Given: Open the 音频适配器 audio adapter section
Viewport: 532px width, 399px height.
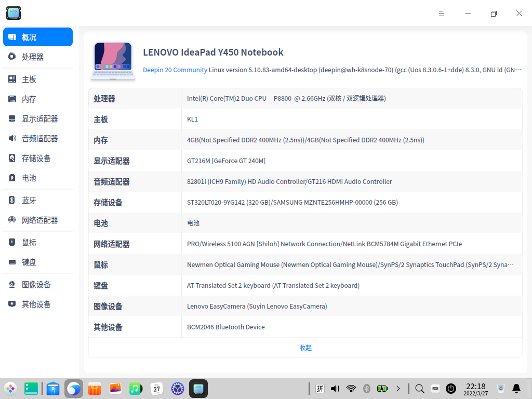Looking at the screenshot, I should point(37,138).
